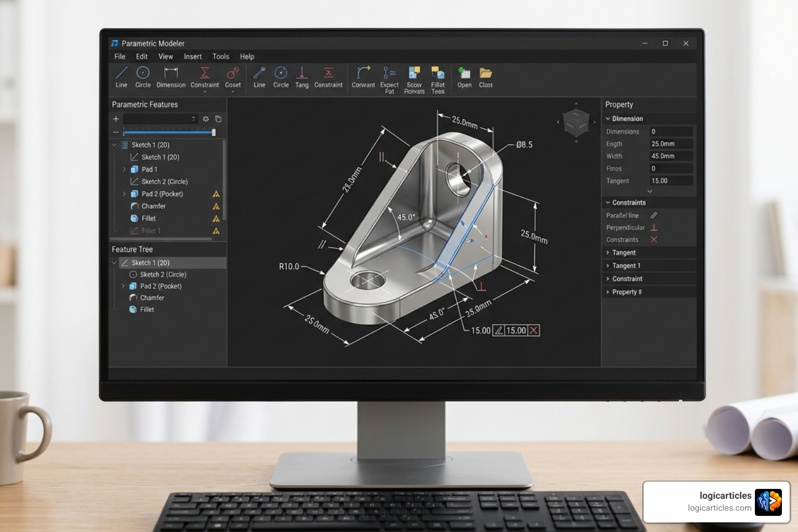
Task: Open the Insert menu
Action: [193, 57]
